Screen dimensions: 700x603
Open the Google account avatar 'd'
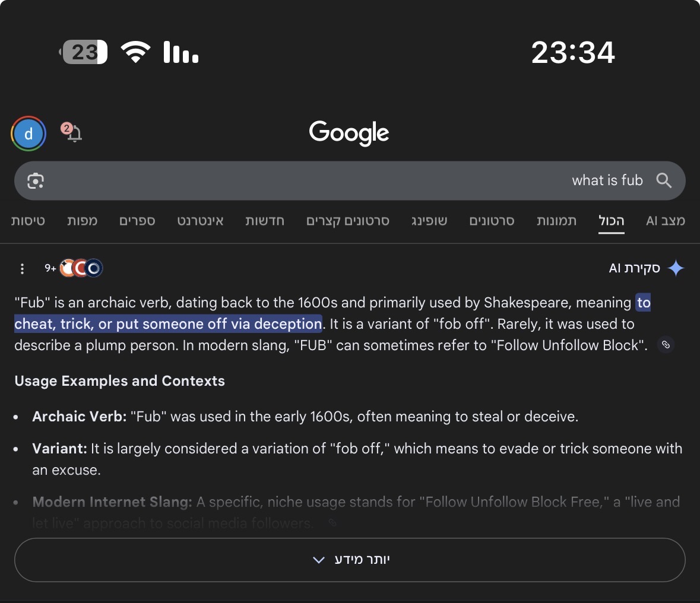pyautogui.click(x=28, y=134)
